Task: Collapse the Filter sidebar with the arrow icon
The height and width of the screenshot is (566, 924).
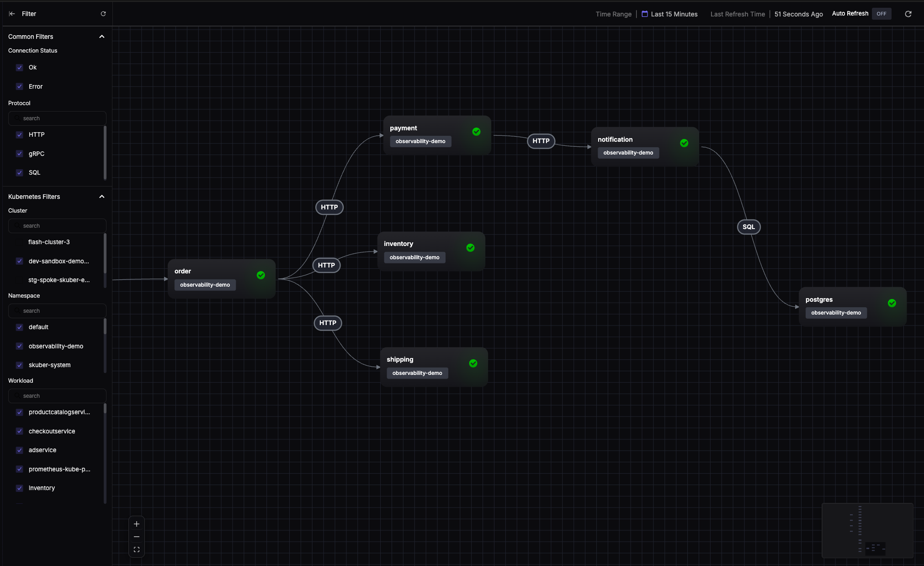Action: (11, 14)
